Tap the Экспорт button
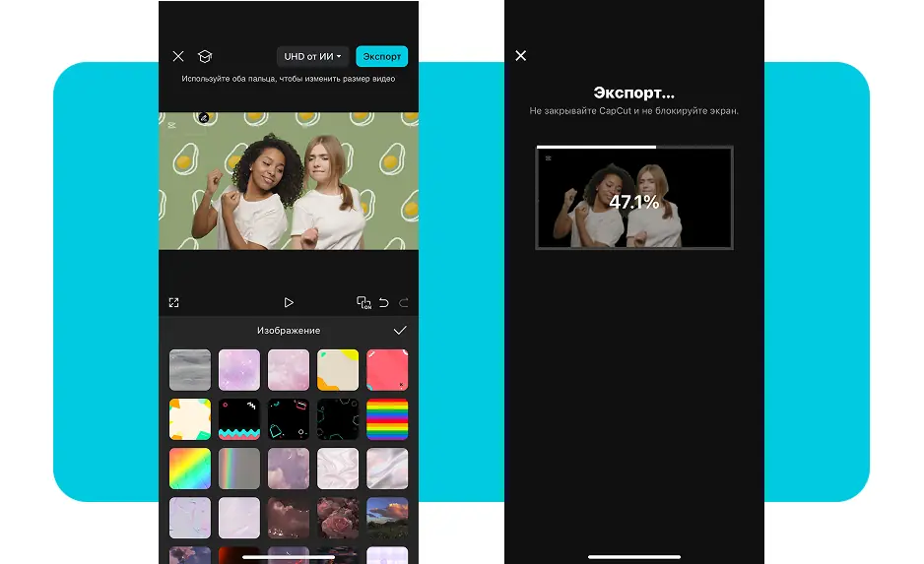924x564 pixels. [382, 56]
